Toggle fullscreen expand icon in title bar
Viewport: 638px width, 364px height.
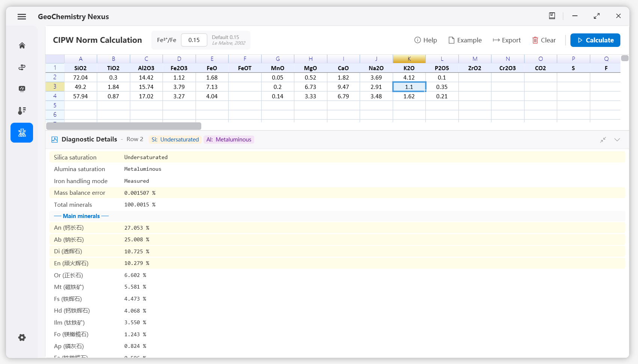(596, 16)
